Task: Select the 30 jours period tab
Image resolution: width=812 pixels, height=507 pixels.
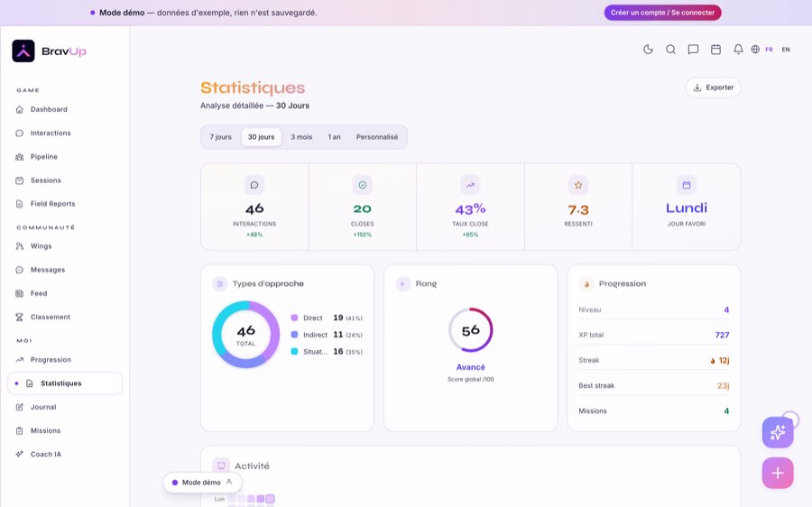Action: tap(261, 137)
